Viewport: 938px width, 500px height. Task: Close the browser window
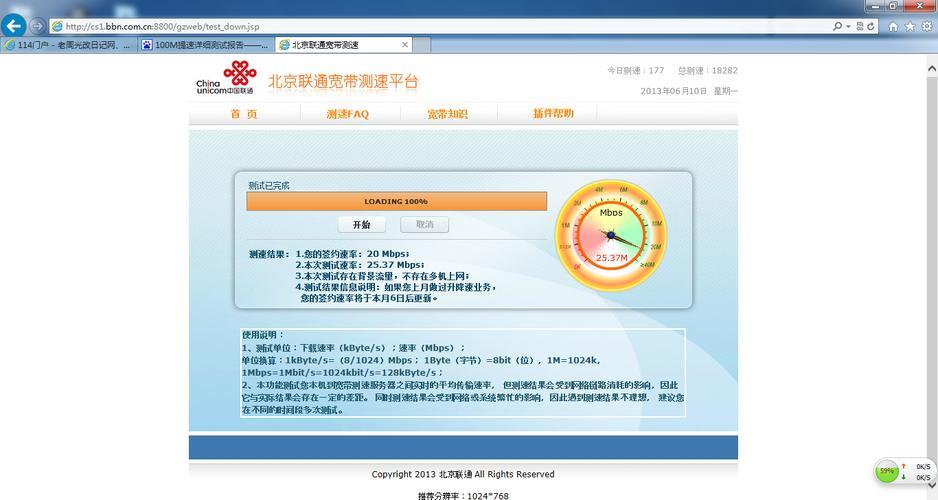919,5
